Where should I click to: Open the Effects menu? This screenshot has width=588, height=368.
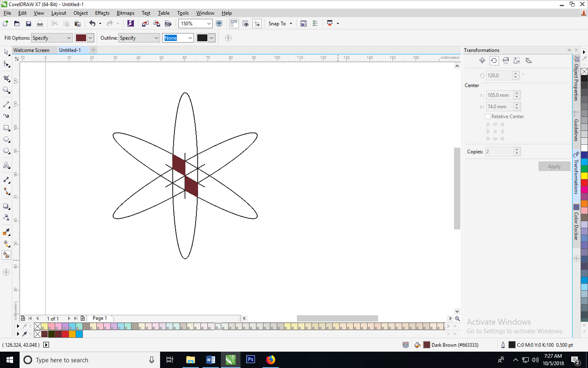[102, 13]
